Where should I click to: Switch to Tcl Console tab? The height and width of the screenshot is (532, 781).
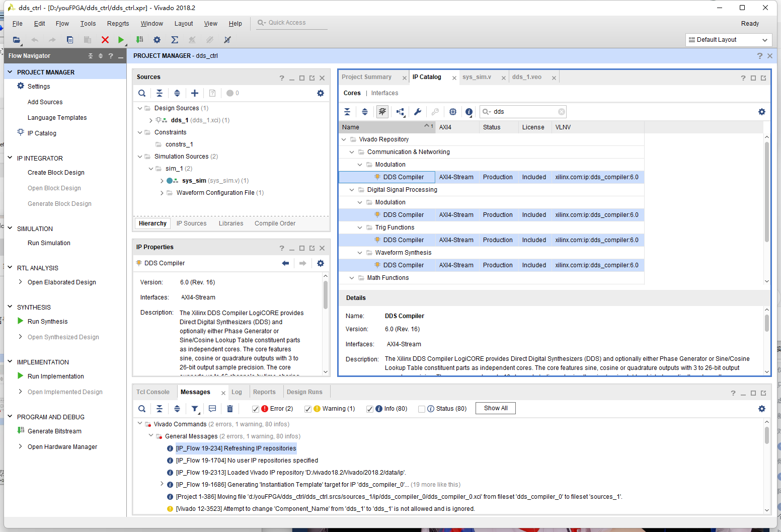[153, 392]
